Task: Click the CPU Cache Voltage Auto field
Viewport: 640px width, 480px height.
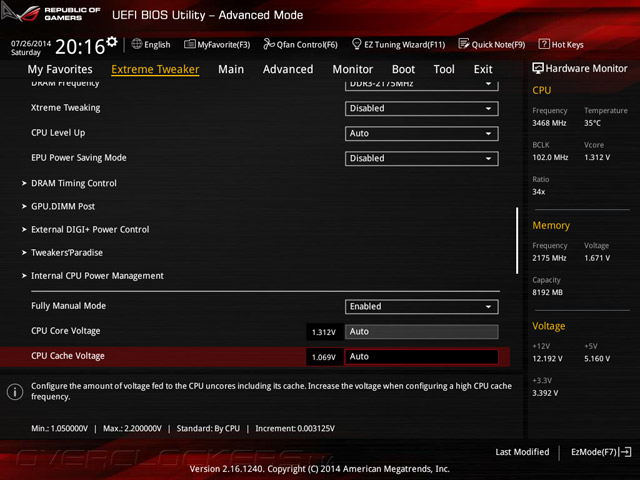Action: (x=421, y=356)
